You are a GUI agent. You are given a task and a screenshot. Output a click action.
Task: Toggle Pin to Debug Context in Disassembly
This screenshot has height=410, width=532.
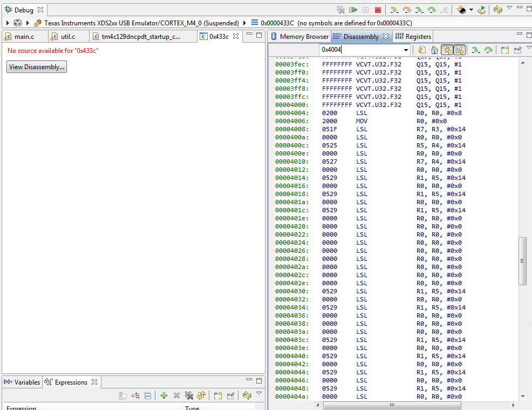click(x=517, y=50)
